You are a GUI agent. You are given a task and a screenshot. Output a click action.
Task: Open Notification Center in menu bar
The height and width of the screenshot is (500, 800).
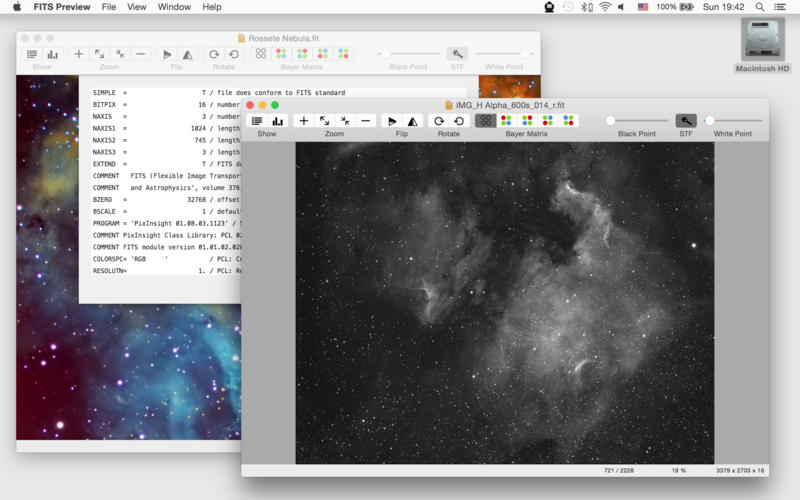780,7
